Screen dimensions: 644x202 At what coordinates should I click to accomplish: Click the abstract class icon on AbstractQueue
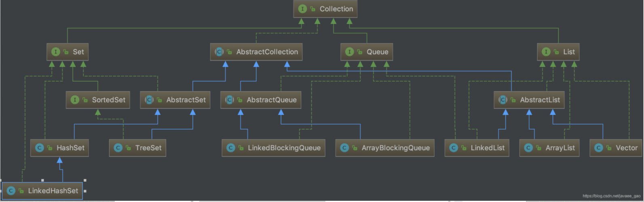[230, 100]
